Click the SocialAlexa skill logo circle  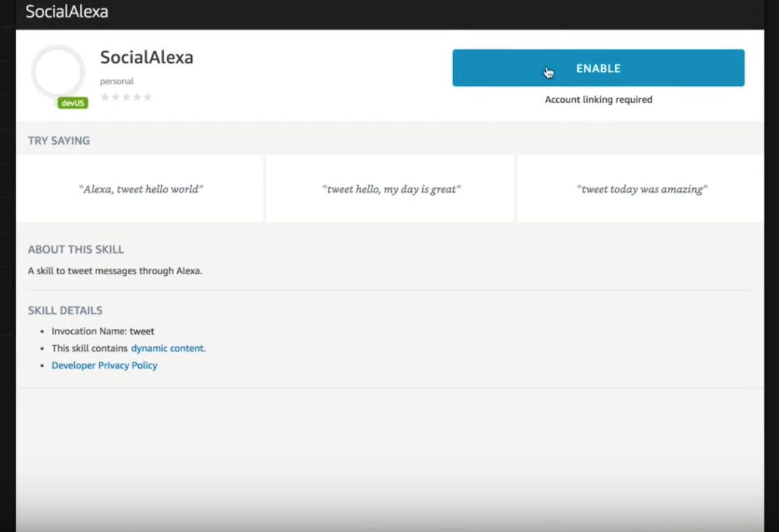click(58, 73)
